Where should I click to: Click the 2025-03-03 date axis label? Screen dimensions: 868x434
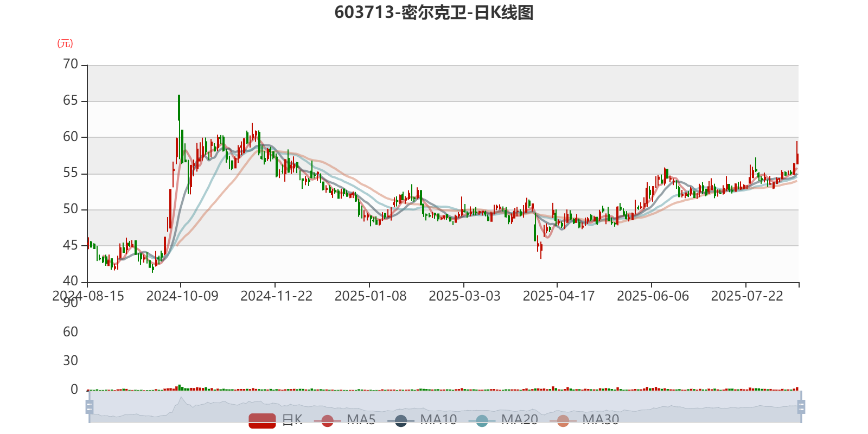click(x=465, y=296)
